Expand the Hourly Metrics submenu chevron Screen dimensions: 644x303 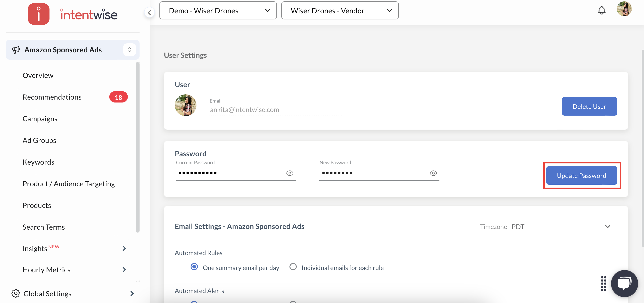[x=124, y=270]
